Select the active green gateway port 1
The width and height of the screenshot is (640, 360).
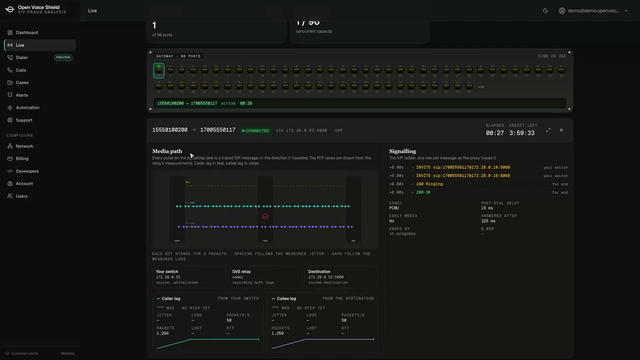click(159, 70)
